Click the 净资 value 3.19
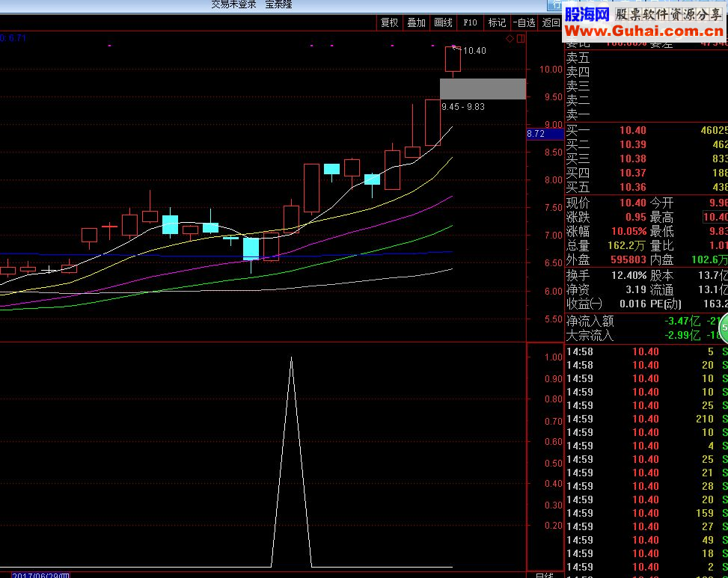728x578 pixels. point(636,289)
